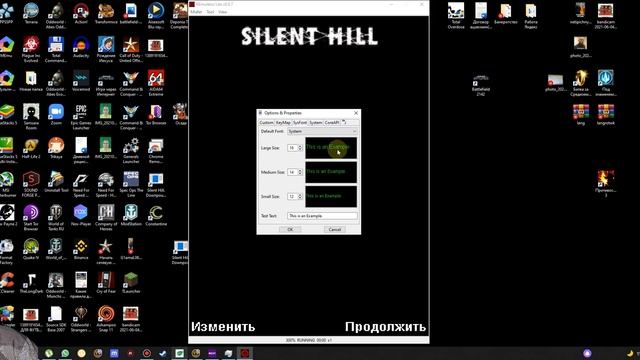640x360 pixels.
Task: Open Total Commander desktop icon
Action: click(56, 49)
